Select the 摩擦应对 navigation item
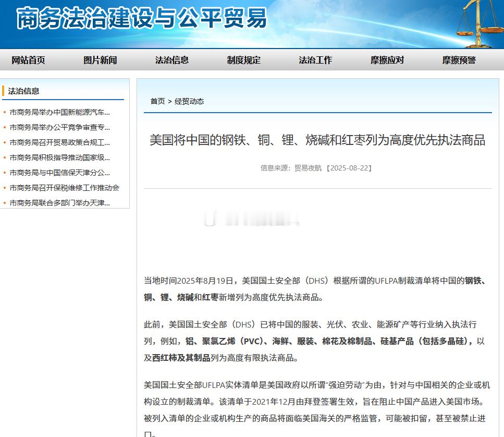The width and height of the screenshot is (504, 437). tap(387, 60)
